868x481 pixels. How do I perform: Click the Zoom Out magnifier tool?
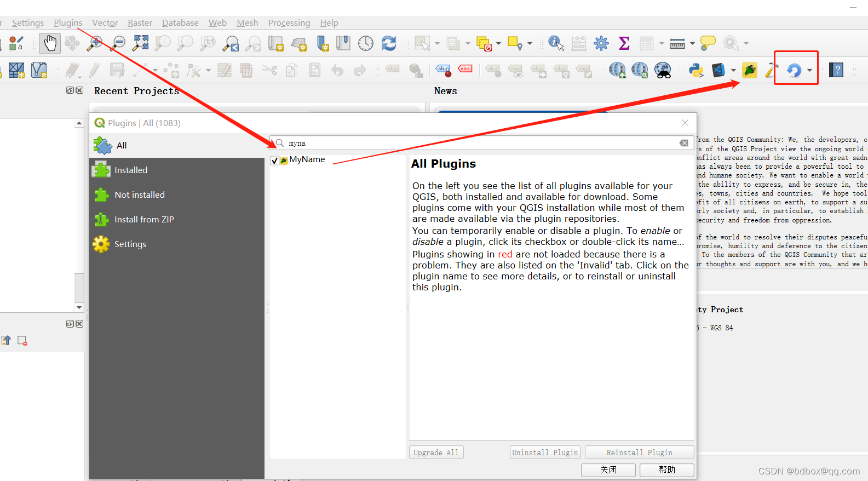(118, 43)
